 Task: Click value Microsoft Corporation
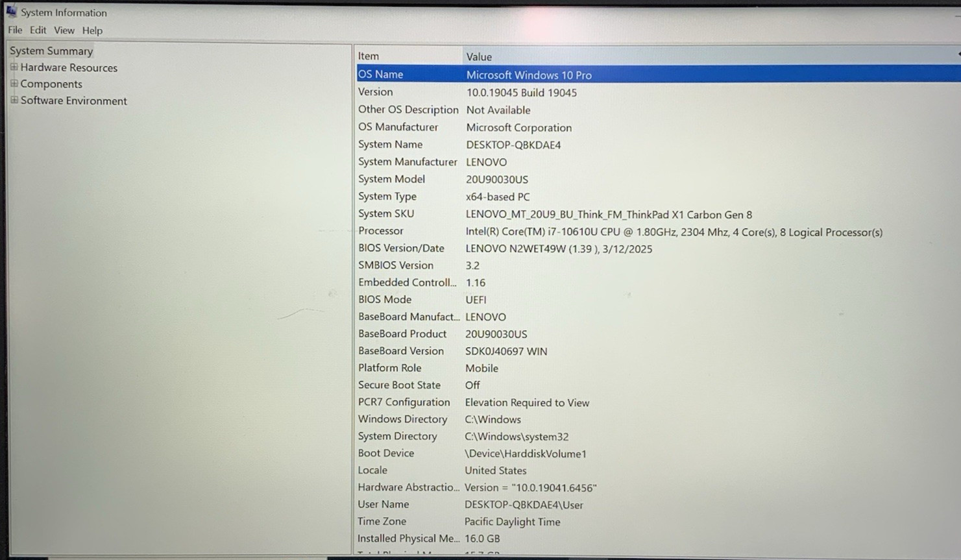pos(519,128)
